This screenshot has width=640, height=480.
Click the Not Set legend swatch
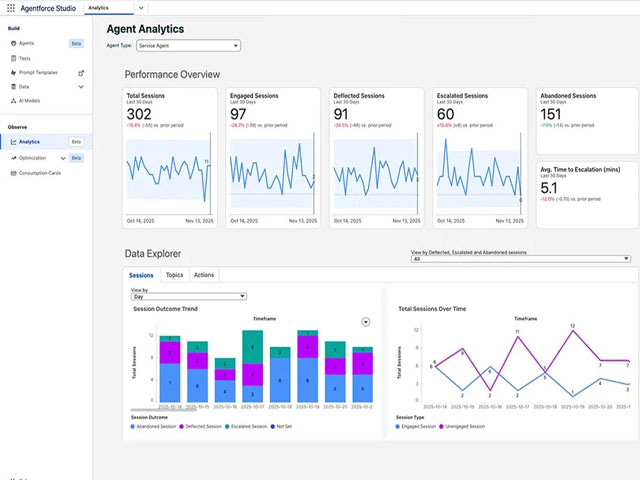point(273,427)
